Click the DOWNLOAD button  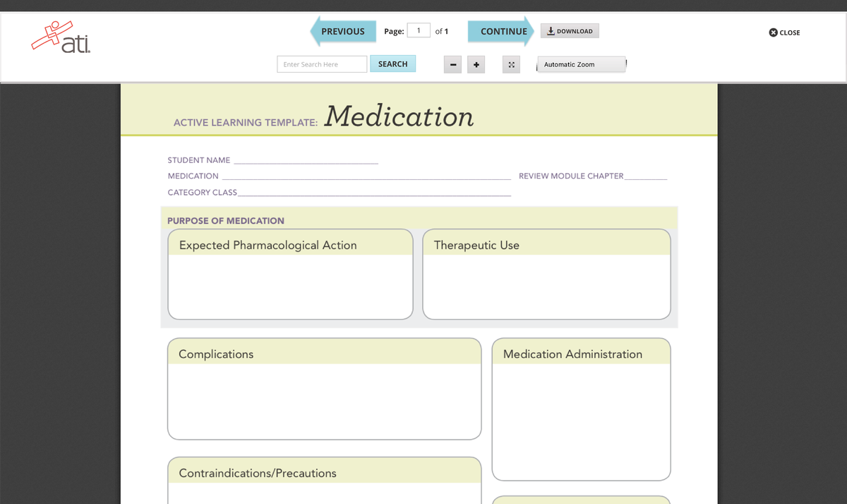pos(570,30)
